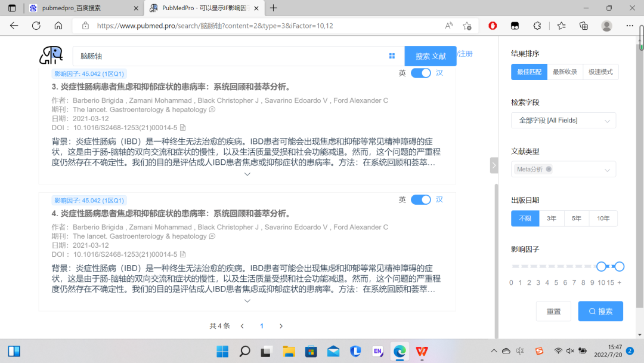Launch WPS Office from the taskbar

422,352
